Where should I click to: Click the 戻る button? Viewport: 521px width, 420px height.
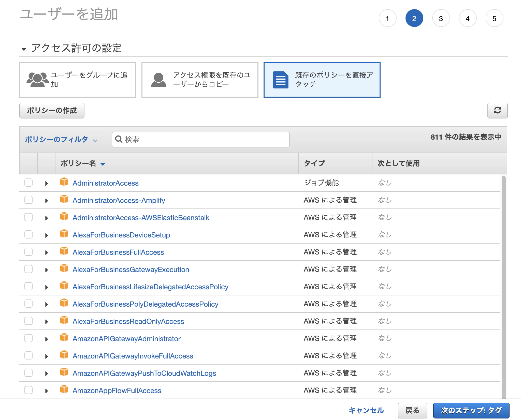point(412,410)
